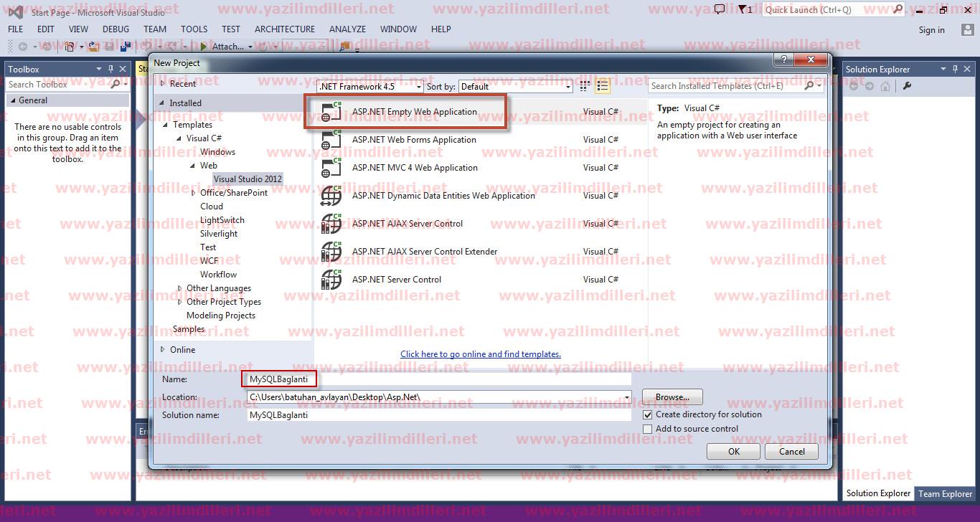Pin the Toolbox panel

110,69
